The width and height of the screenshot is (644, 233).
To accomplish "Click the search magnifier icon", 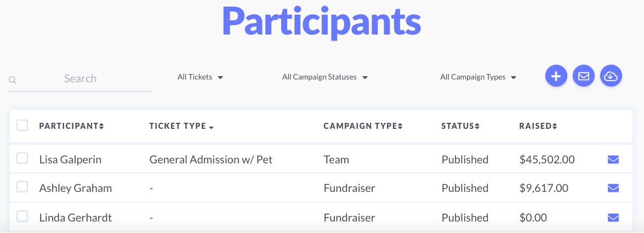I will [x=13, y=79].
